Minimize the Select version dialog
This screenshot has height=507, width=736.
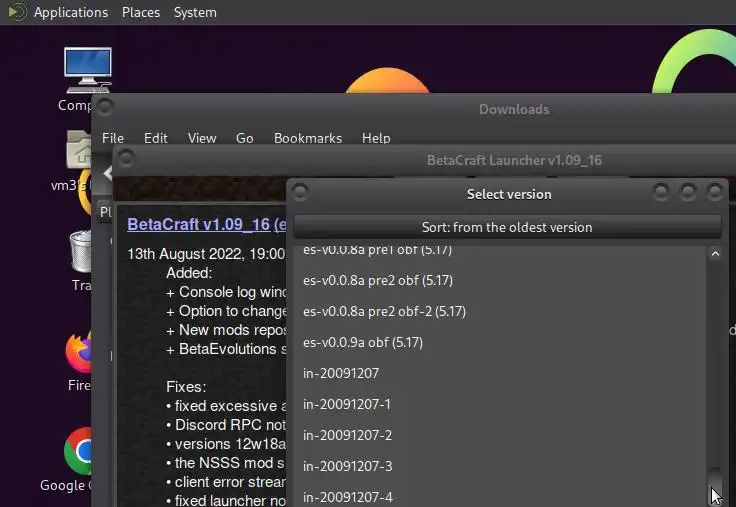(x=661, y=192)
